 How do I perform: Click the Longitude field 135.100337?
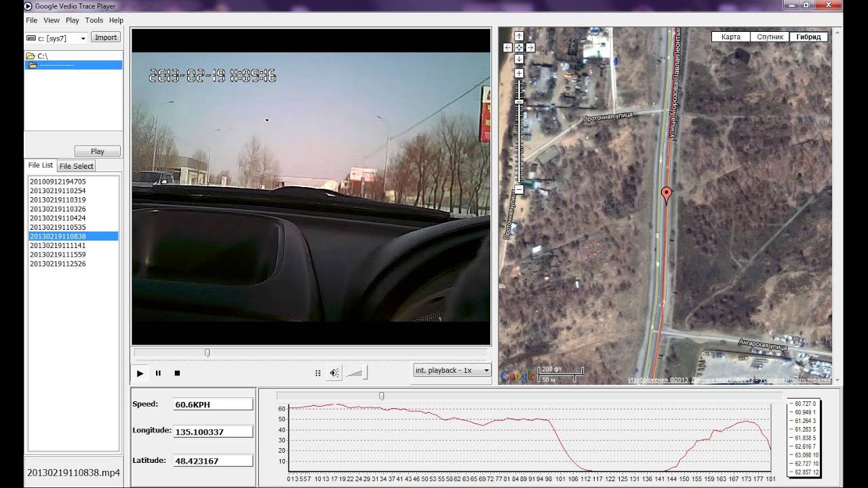tap(213, 432)
